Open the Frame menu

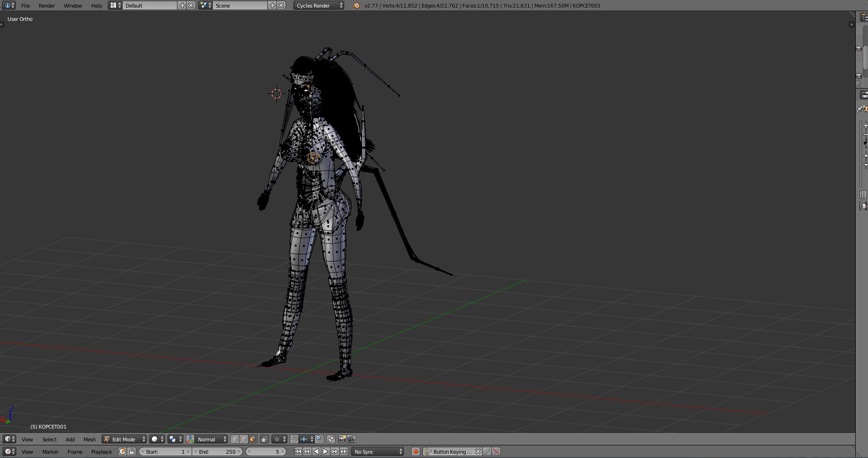click(x=75, y=452)
